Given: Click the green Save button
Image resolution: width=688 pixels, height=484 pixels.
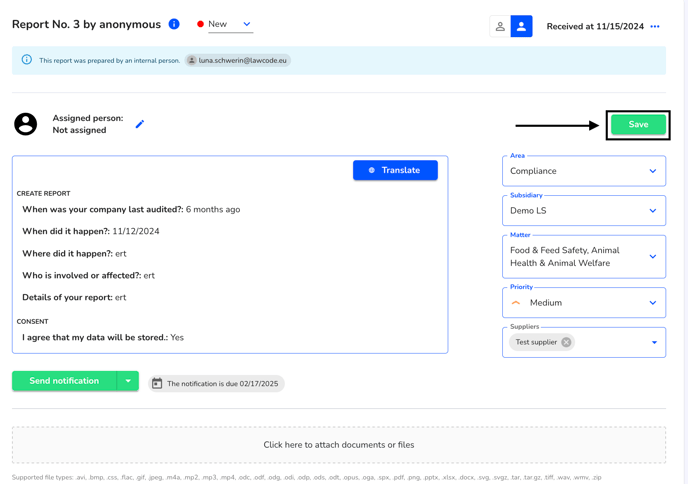Looking at the screenshot, I should tap(638, 125).
